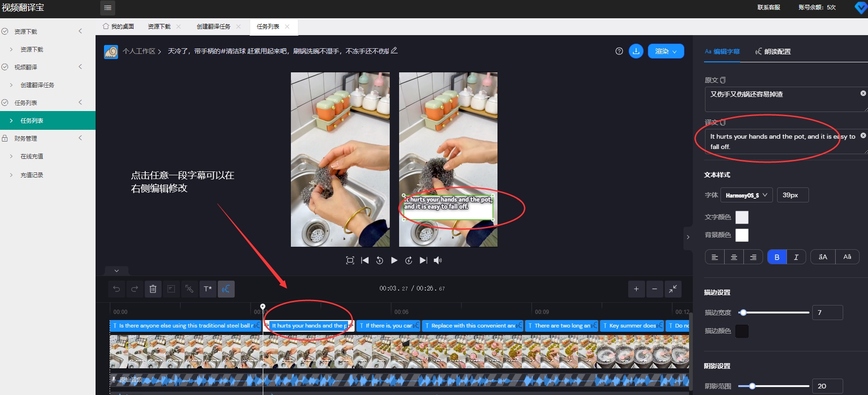868x395 pixels.
Task: Skip to the previous subtitle segment
Action: (x=365, y=261)
